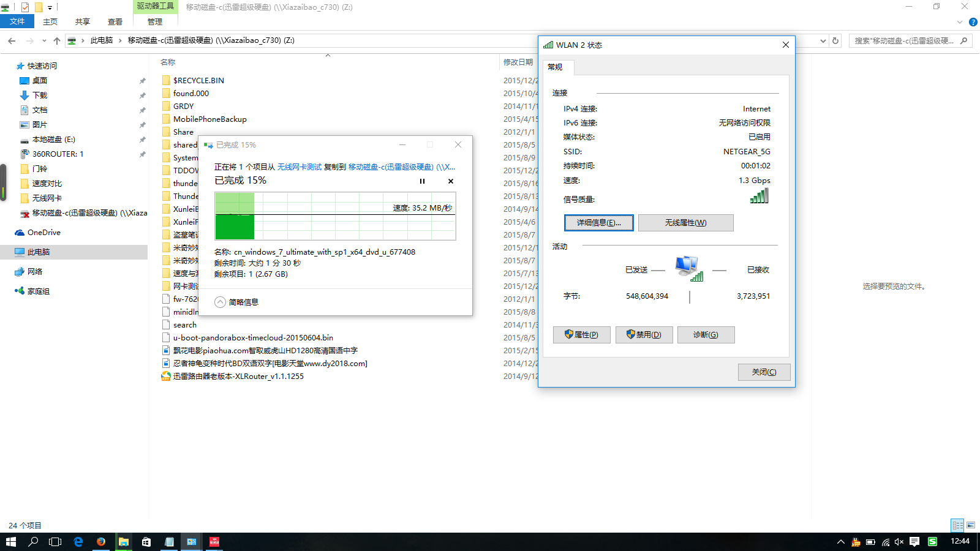The width and height of the screenshot is (980, 551).
Task: Open the Wi-Fi network tray icon
Action: 886,542
